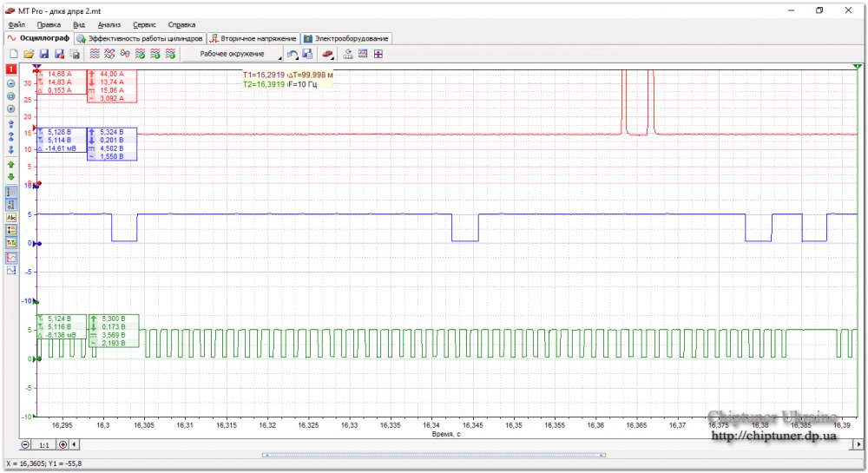Click the purple T1 cursor marker at top-left

coord(36,67)
